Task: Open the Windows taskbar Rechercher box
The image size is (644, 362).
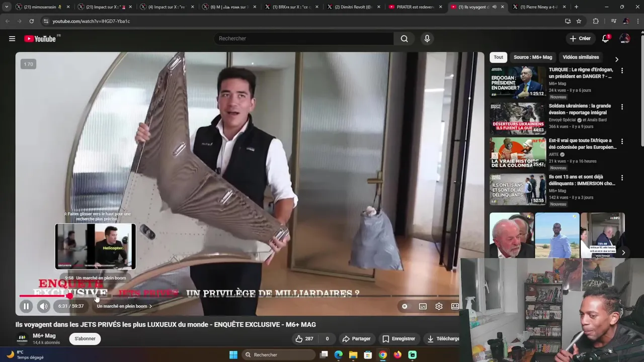Action: pyautogui.click(x=278, y=355)
